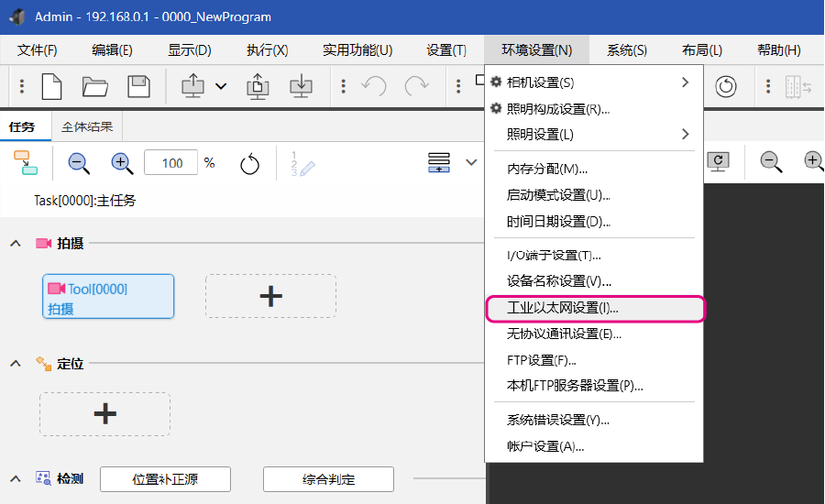Reset the task view zoom with the rotate icon
Viewport: 825px width, 504px height.
point(249,164)
